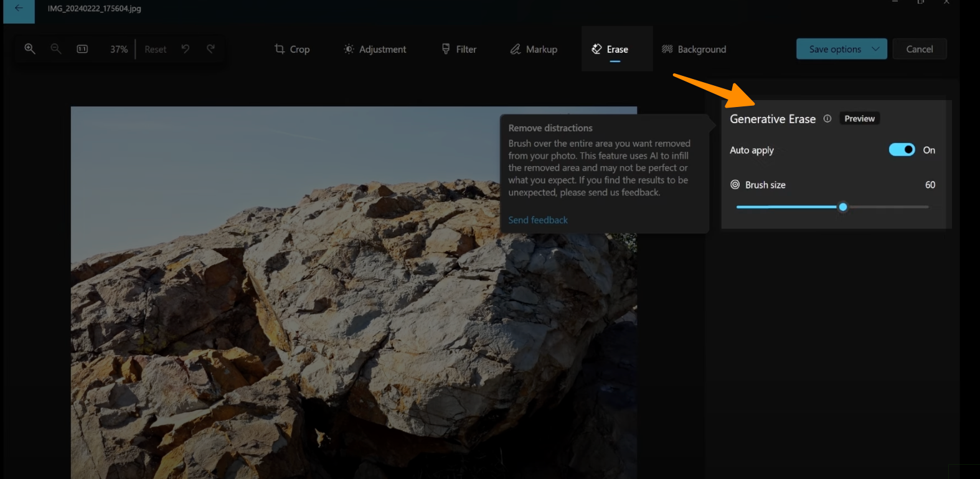
Task: Click the Brush size slider handle
Action: point(843,207)
